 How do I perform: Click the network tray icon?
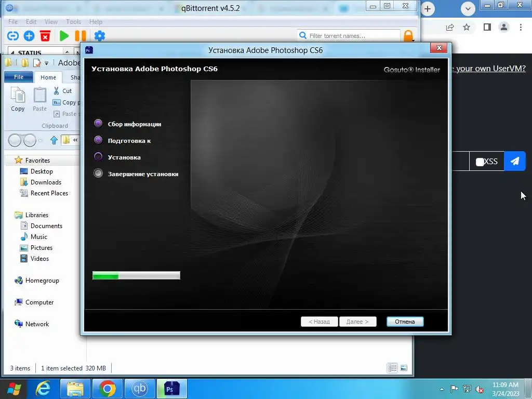point(467,389)
